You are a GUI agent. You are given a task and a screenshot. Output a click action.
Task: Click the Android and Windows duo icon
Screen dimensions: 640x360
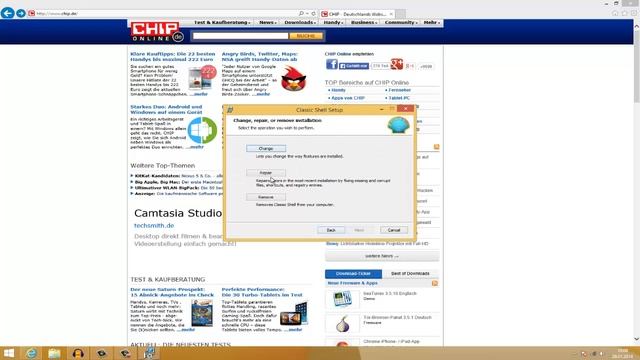pos(202,130)
